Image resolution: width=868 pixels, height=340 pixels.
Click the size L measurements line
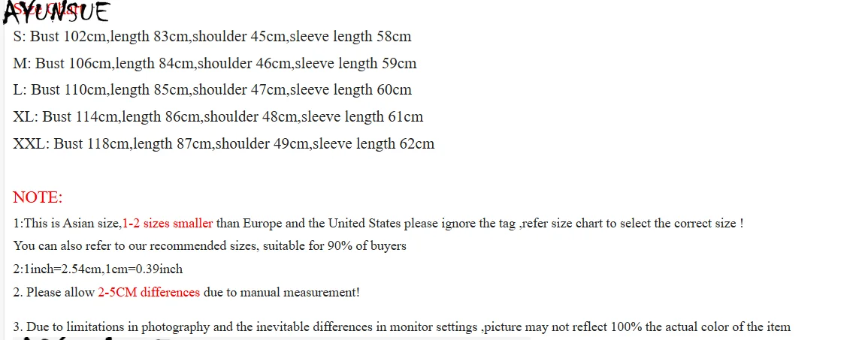point(212,90)
